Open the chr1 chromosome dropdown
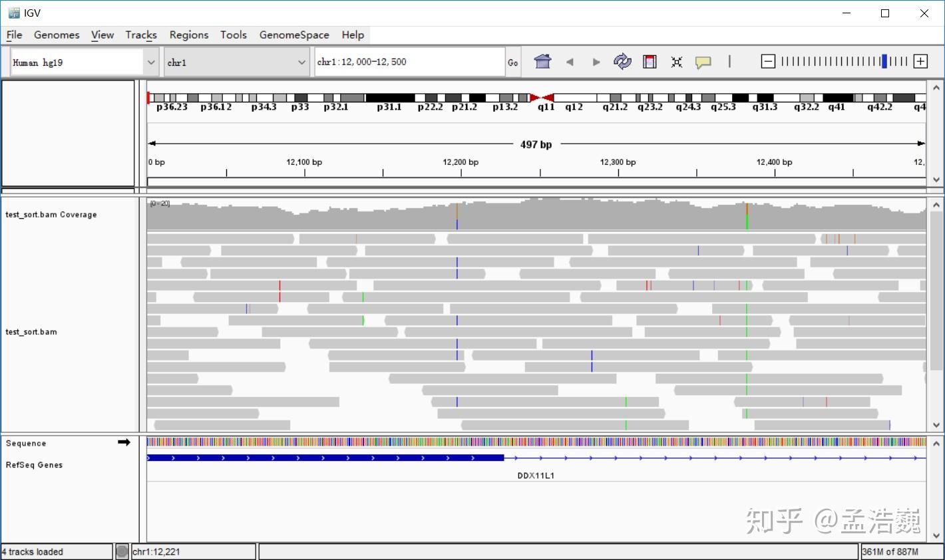Image resolution: width=945 pixels, height=560 pixels. coord(301,61)
